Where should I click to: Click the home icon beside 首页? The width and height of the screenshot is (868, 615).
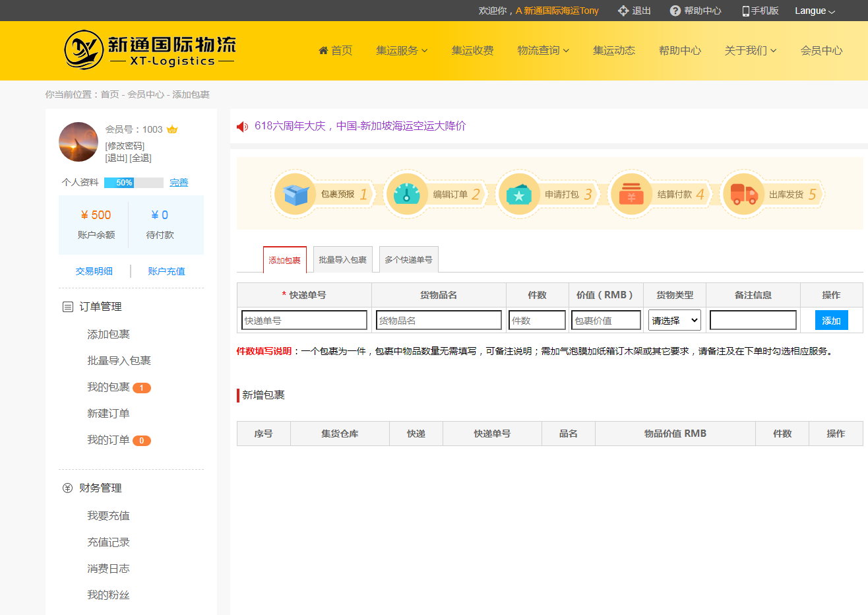(x=323, y=50)
